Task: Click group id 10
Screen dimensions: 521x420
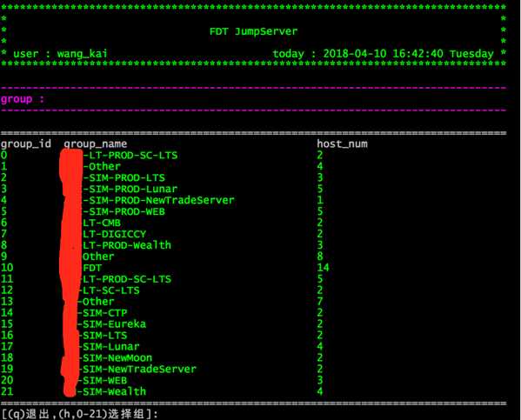Action: (7, 268)
